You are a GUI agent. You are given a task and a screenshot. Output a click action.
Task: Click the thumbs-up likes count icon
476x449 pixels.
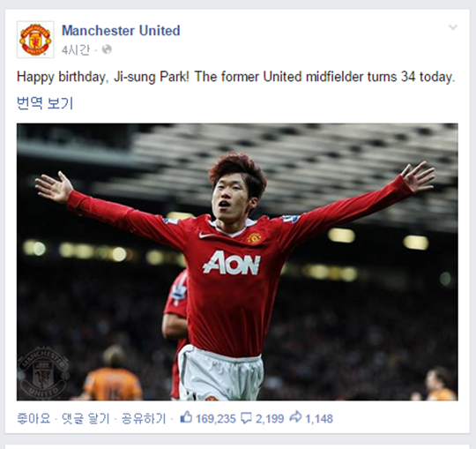point(186,417)
